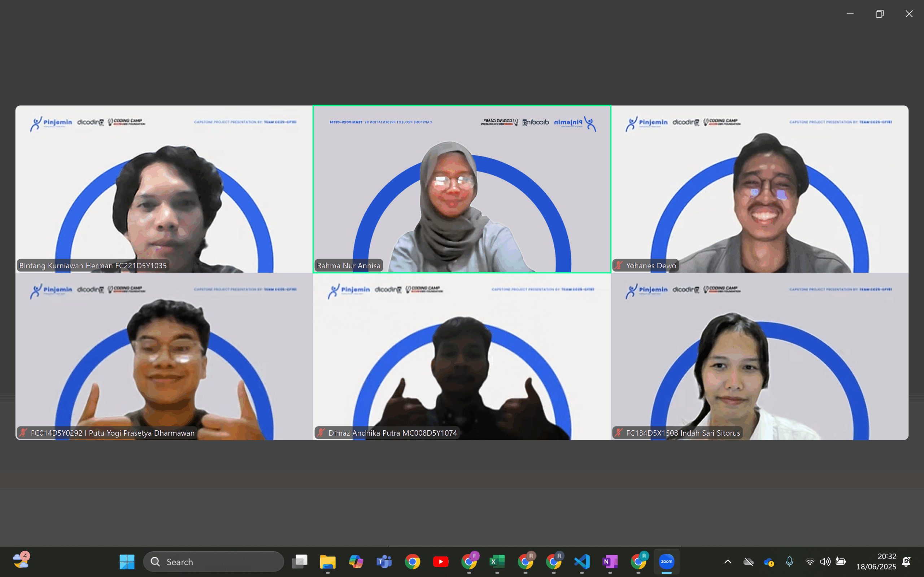Open Excel from the taskbar
Viewport: 924px width, 577px height.
pos(497,561)
